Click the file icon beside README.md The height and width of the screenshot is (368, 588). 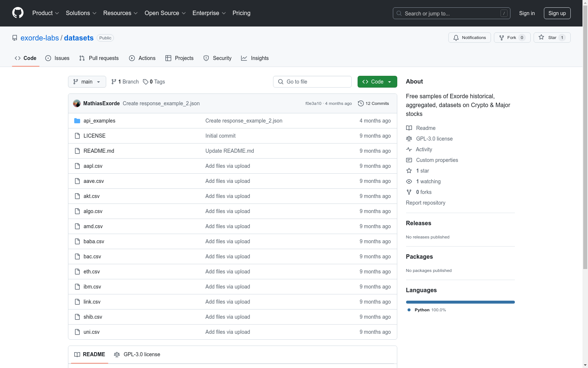(x=77, y=151)
